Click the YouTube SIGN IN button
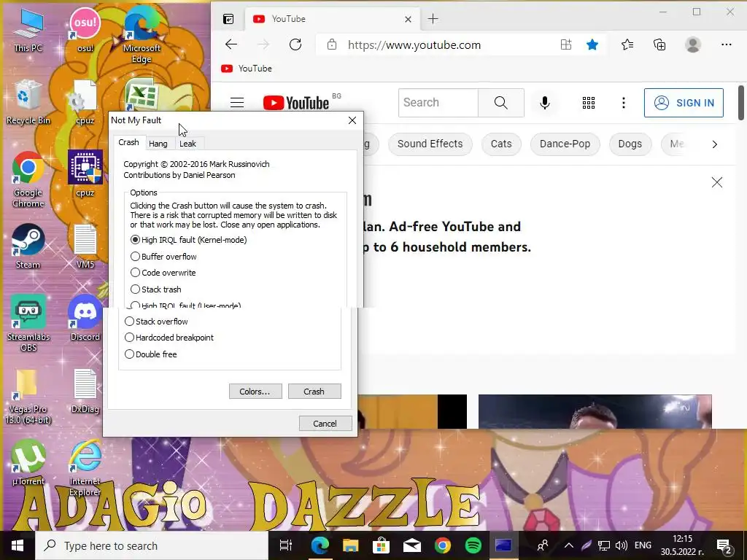 (x=684, y=102)
